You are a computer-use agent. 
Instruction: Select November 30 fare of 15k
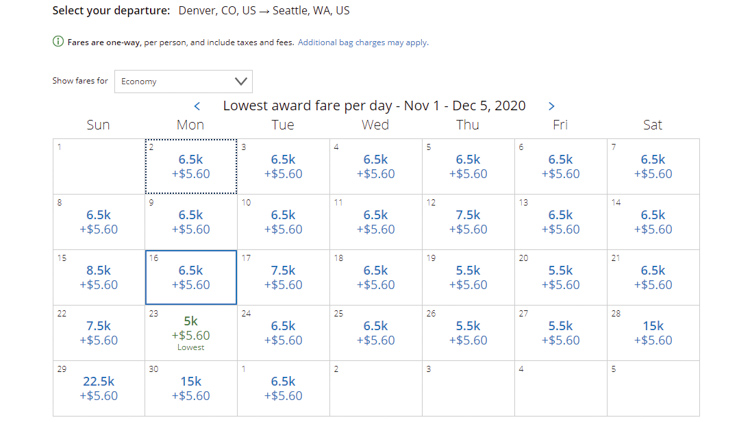coord(191,388)
